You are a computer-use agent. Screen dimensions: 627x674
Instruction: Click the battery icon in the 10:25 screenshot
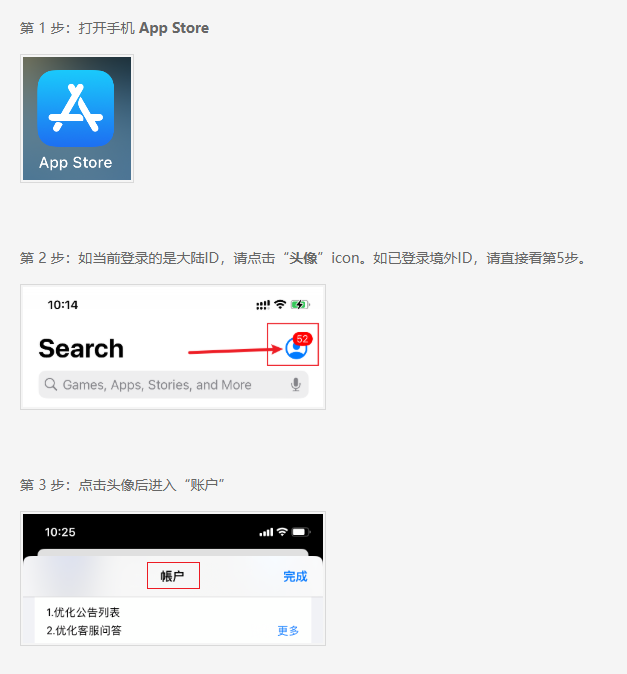[x=301, y=532]
